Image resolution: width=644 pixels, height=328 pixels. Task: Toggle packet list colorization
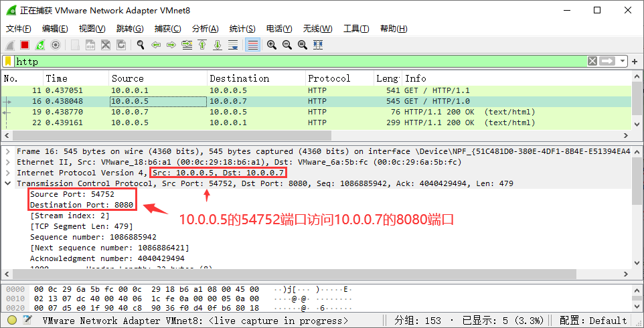coord(253,45)
